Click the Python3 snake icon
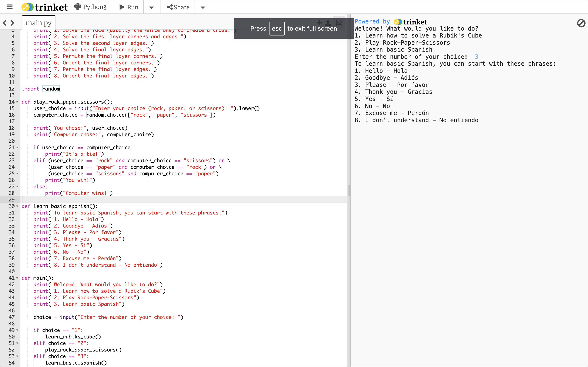Image resolution: width=588 pixels, height=367 pixels. [78, 7]
